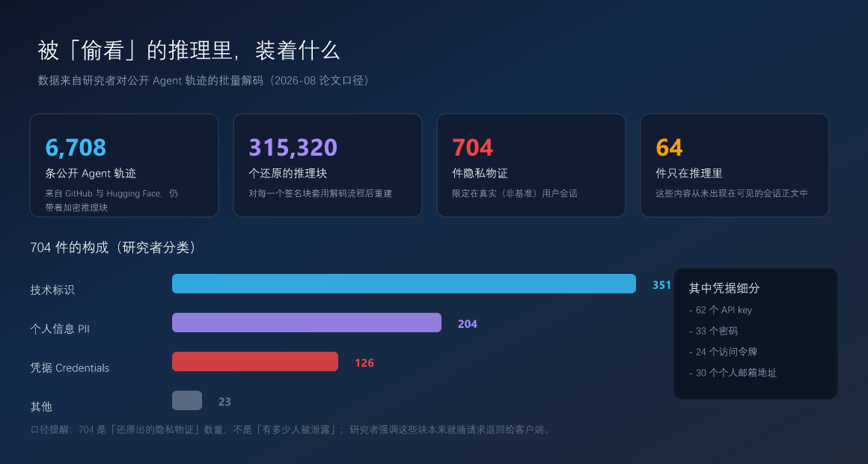
Task: Click the orange 64 figure
Action: point(669,147)
